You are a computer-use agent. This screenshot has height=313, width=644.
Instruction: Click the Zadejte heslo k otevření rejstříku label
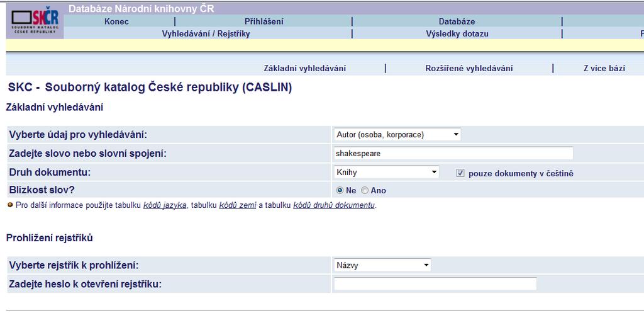(x=86, y=284)
